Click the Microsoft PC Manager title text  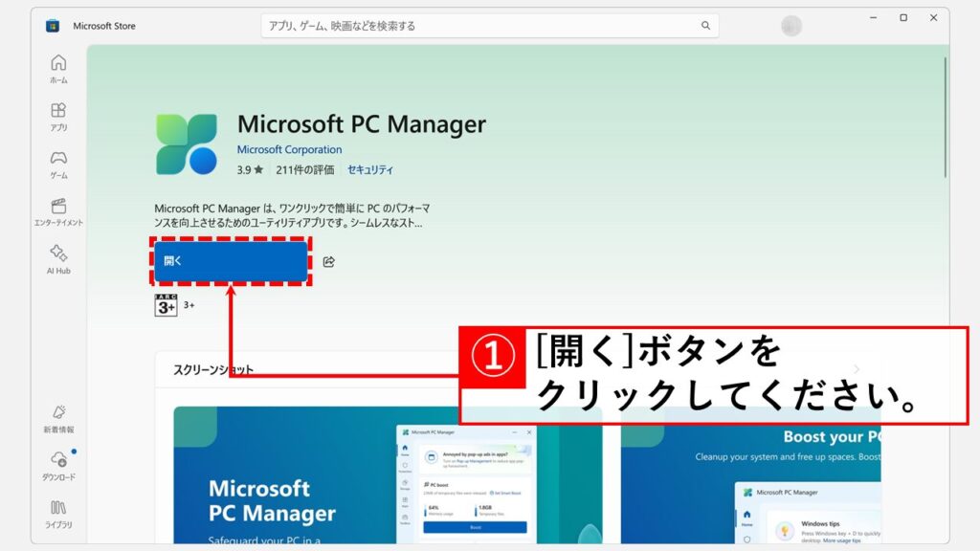pyautogui.click(x=361, y=124)
